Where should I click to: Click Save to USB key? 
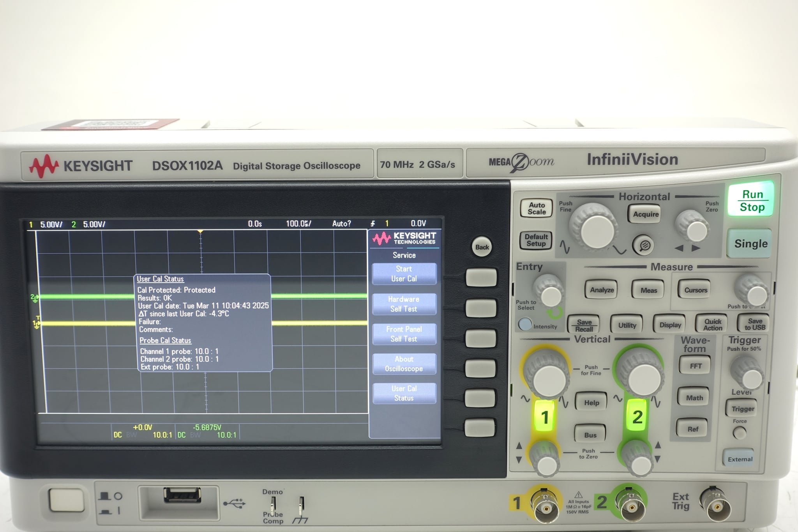[754, 324]
